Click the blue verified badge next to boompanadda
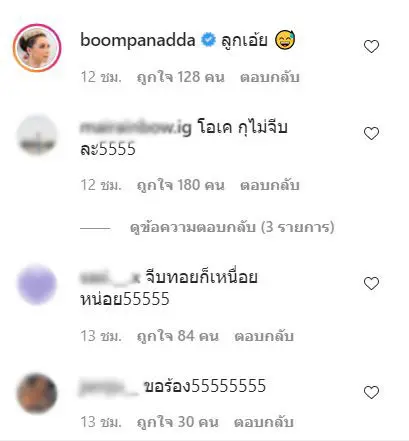Screen dimensions: 409x441 (x=208, y=40)
